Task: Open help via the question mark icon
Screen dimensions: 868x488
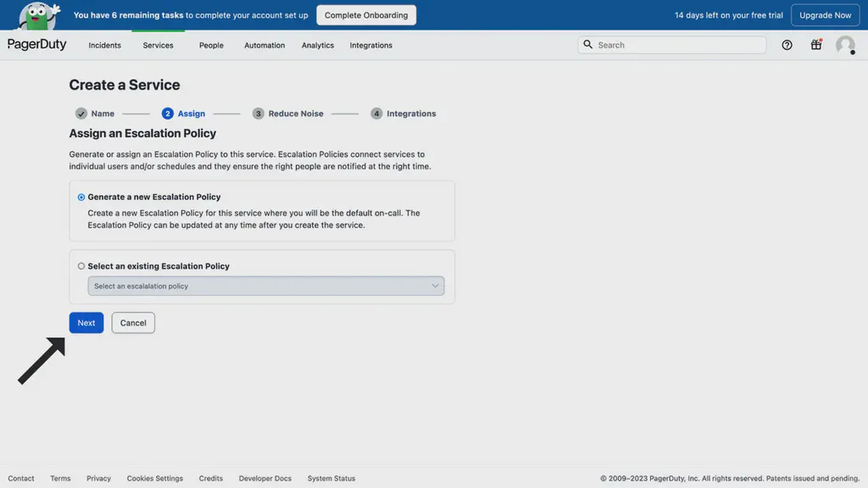Action: pos(787,45)
